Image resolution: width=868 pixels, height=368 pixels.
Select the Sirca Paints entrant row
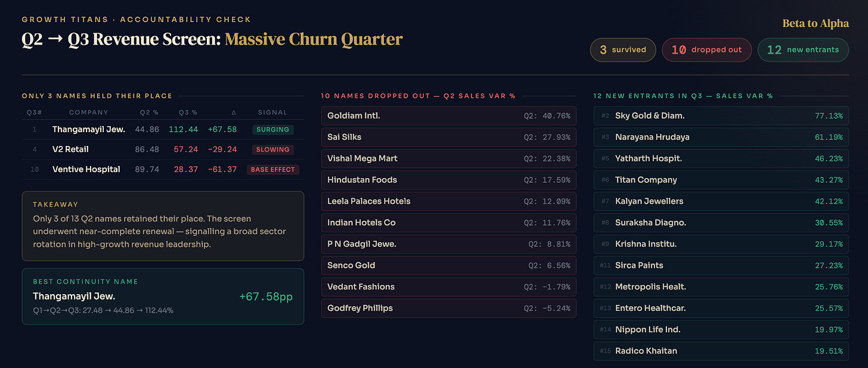coord(721,266)
